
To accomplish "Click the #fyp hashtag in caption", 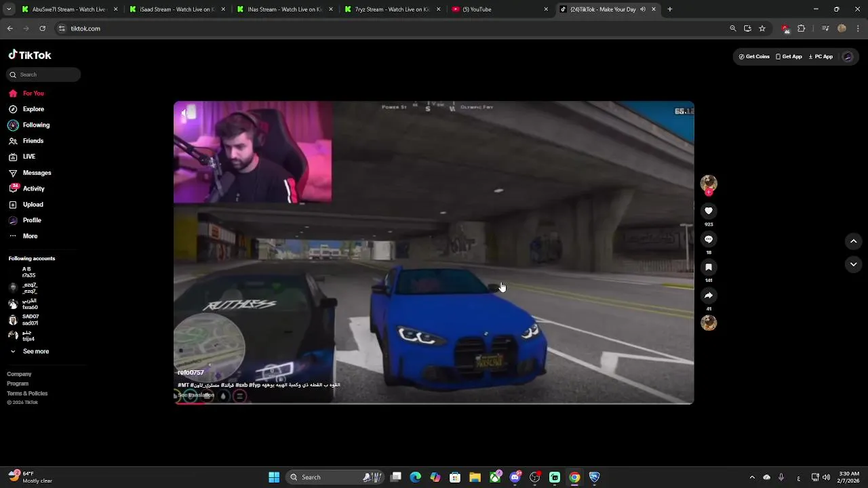I will [254, 385].
